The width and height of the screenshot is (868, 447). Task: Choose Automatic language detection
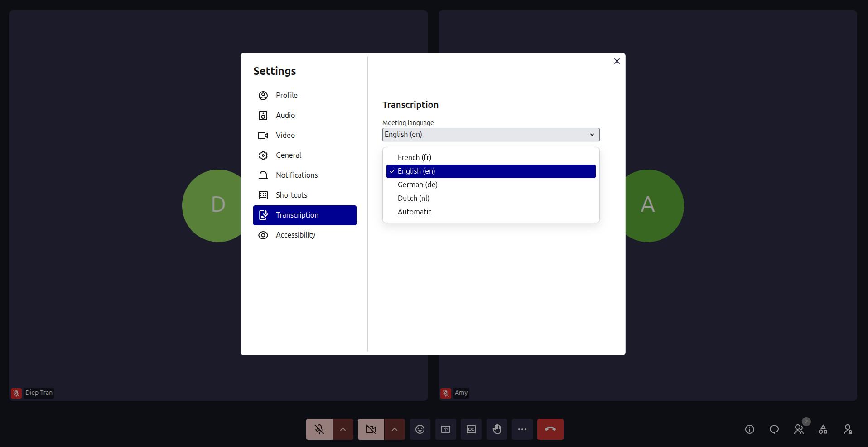point(491,212)
